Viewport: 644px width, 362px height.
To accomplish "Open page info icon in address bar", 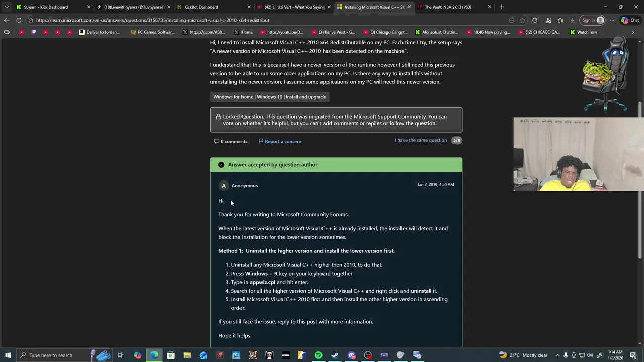I will (31, 20).
